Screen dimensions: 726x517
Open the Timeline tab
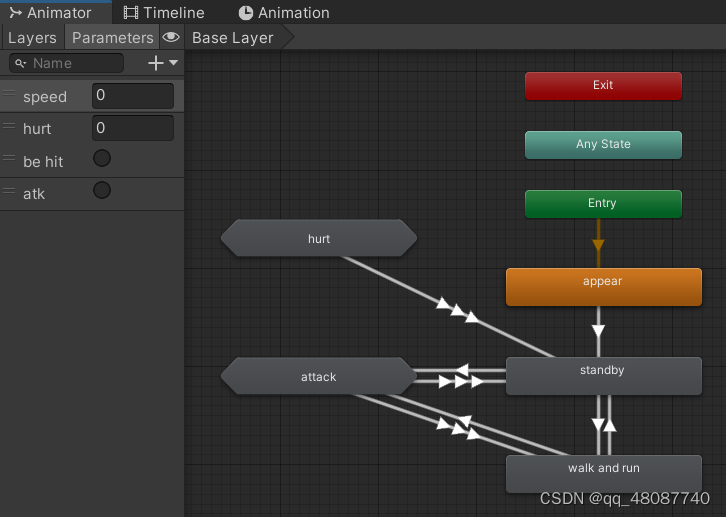(x=164, y=12)
